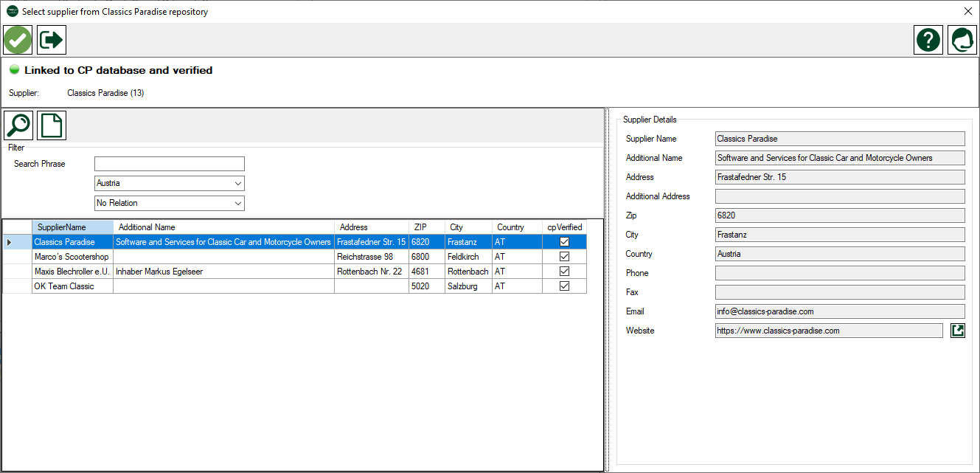Click the Additional Name details field
The height and width of the screenshot is (473, 980).
pyautogui.click(x=840, y=158)
